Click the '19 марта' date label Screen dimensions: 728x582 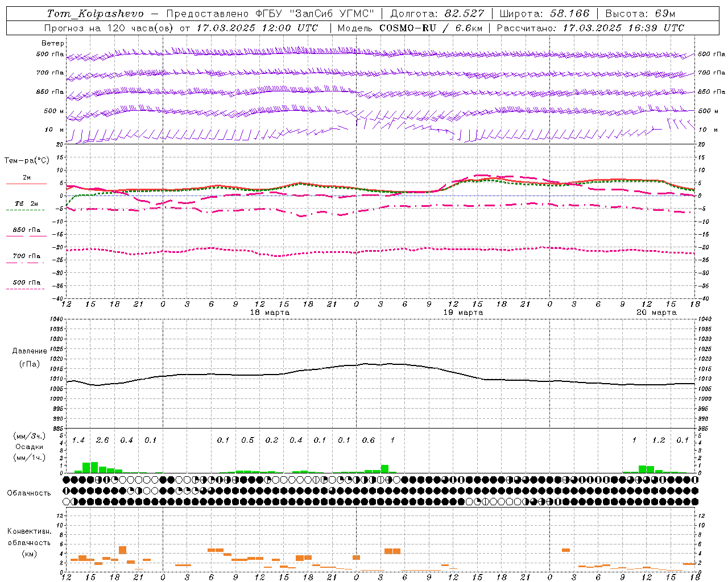click(x=463, y=313)
